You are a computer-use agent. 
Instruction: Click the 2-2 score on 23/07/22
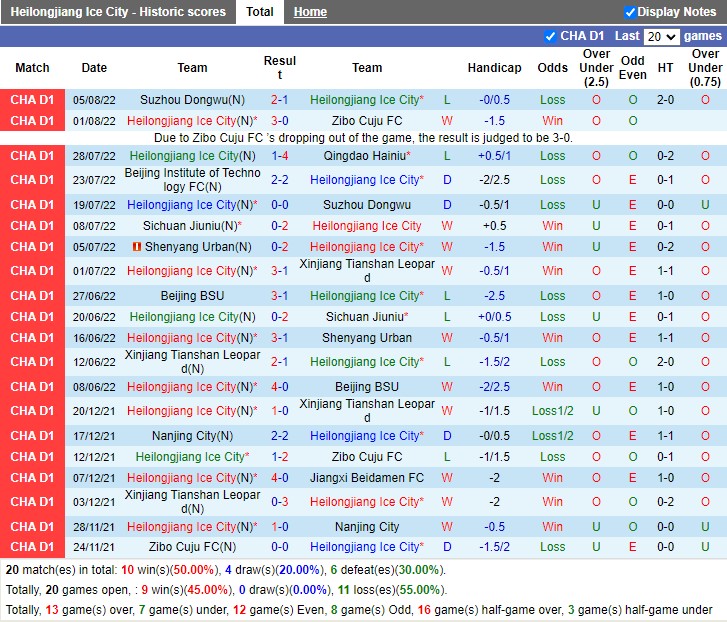coord(280,180)
